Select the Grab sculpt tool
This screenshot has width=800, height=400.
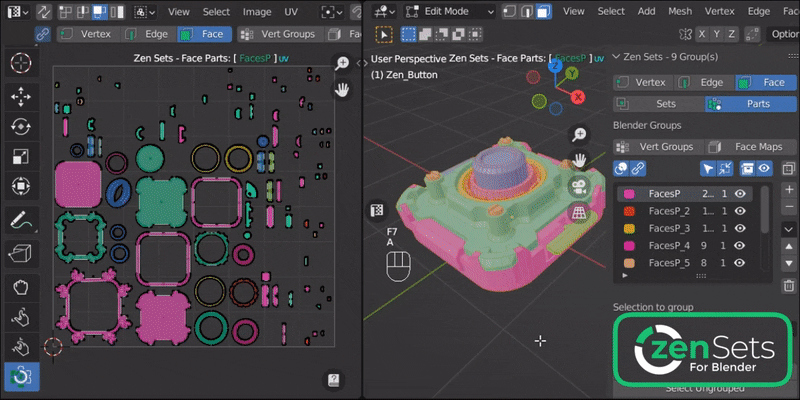coord(21,287)
